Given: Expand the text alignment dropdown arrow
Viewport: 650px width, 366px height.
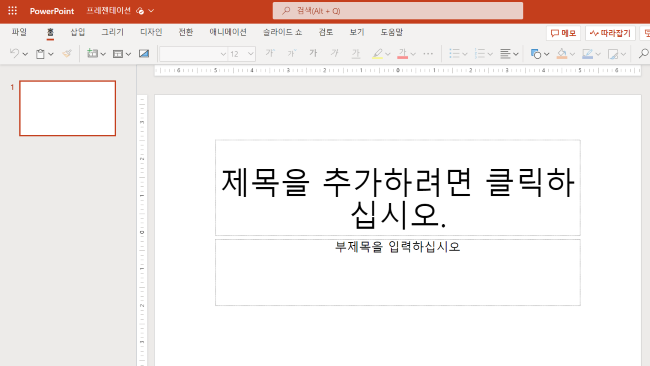Looking at the screenshot, I should pos(516,54).
